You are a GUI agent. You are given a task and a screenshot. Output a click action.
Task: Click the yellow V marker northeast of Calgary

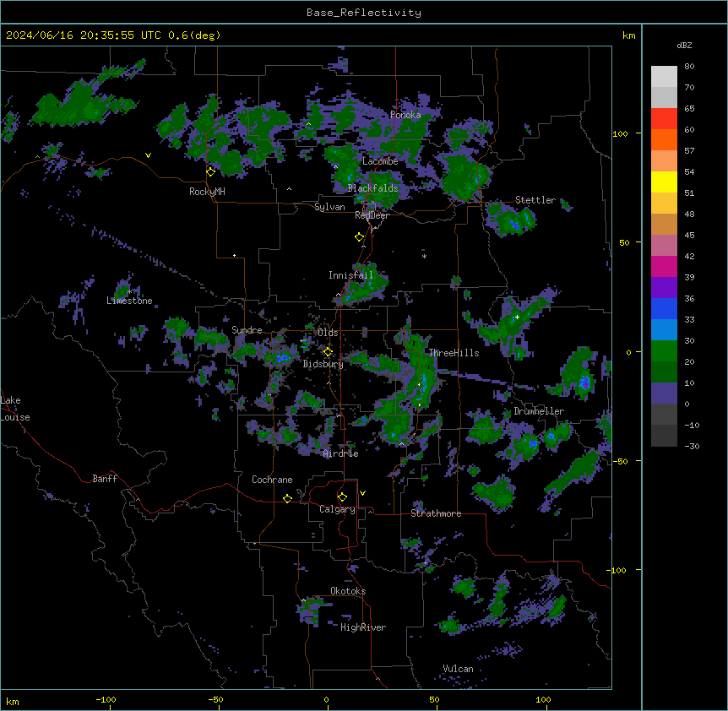click(362, 493)
